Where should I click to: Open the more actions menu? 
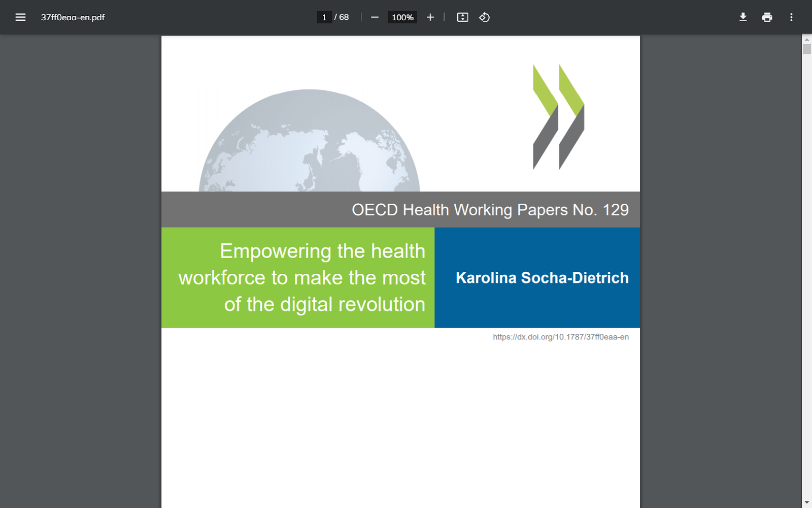(791, 17)
